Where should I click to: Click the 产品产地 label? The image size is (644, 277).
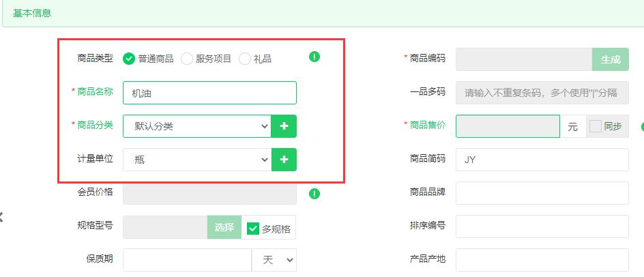coord(428,259)
